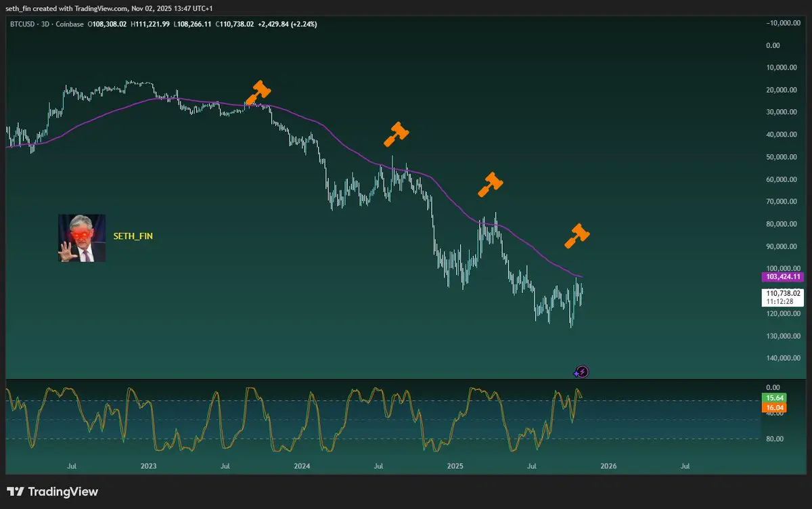812x509 pixels.
Task: Click the 2024 label on the time axis
Action: point(302,466)
